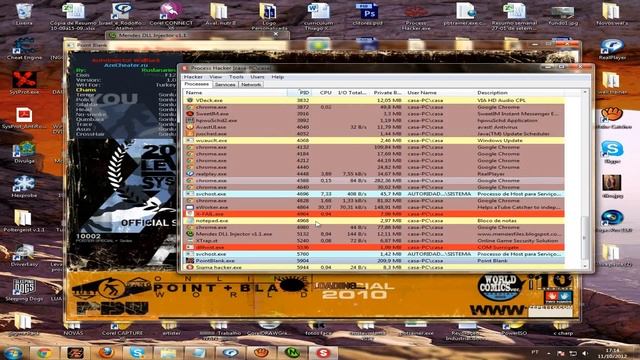
Task: Open the PowerISO desktop icon
Action: [513, 329]
